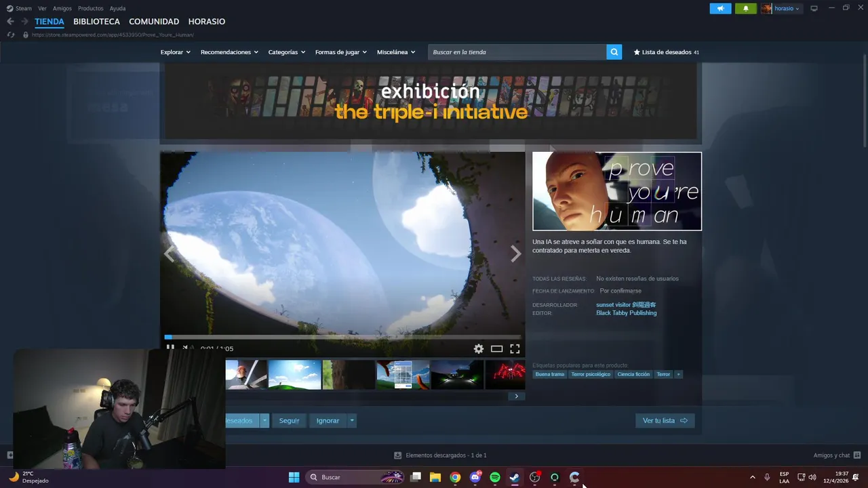Show the previous media with left arrow
868x488 pixels.
point(170,253)
